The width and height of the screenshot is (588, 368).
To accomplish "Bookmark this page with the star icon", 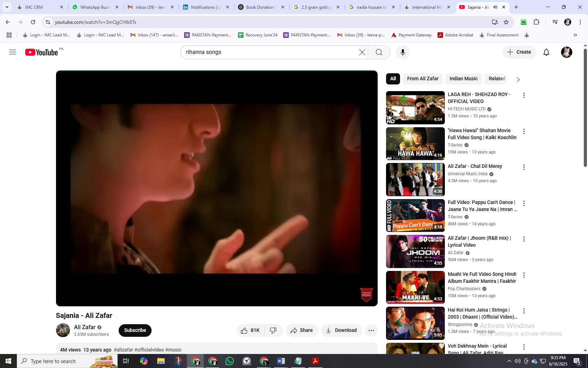I will click(506, 22).
